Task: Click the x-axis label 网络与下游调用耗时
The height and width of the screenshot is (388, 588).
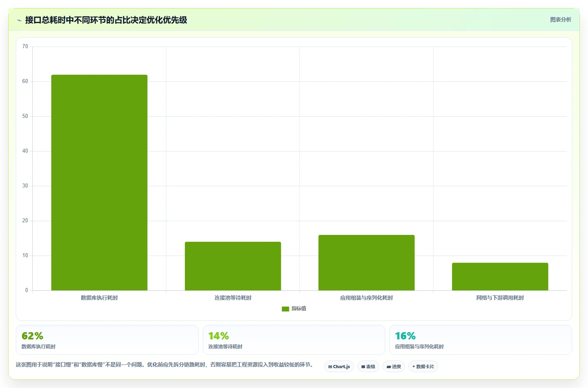Action: point(500,298)
